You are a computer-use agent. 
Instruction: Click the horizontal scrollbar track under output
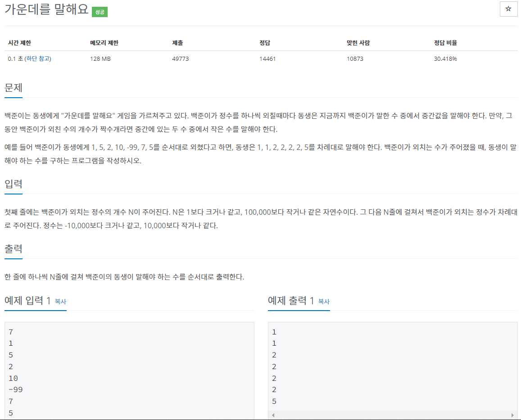click(393, 415)
